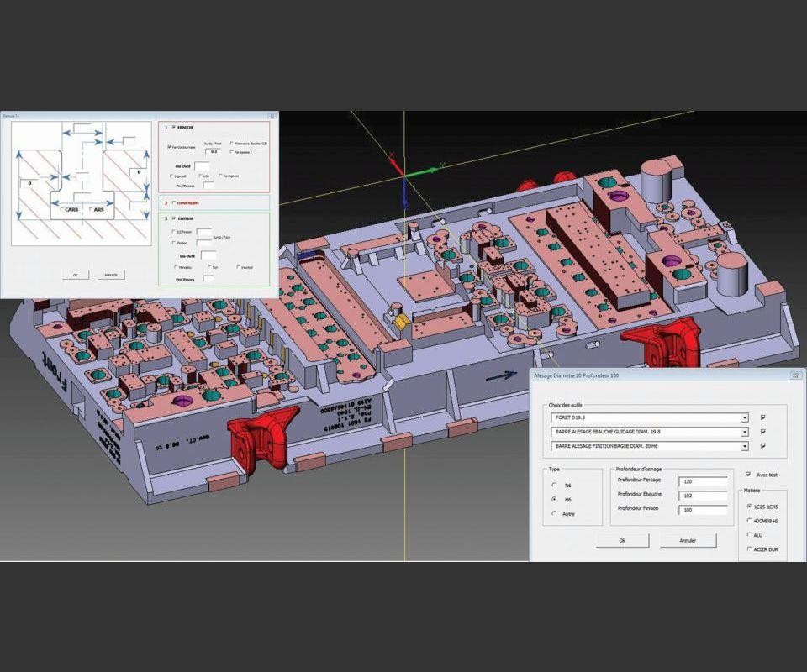Toggle the checkbox beside BARRE ALESAGE FINITION
Image resolution: width=807 pixels, height=672 pixels.
(x=762, y=446)
